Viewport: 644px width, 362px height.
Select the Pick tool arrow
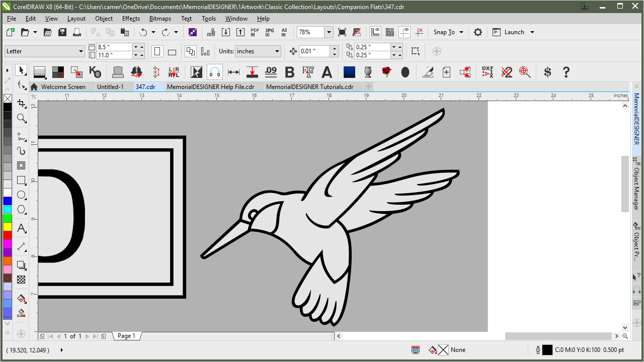coord(21,70)
